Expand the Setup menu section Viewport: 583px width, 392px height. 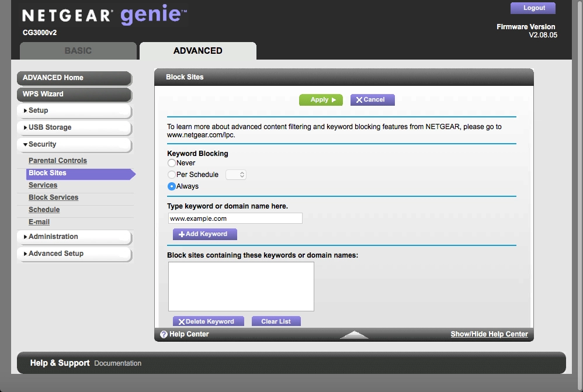click(74, 110)
